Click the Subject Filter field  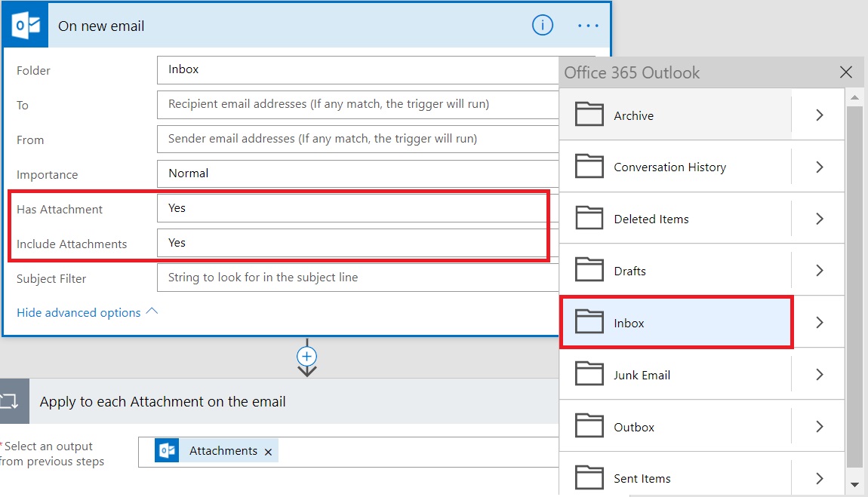[358, 278]
